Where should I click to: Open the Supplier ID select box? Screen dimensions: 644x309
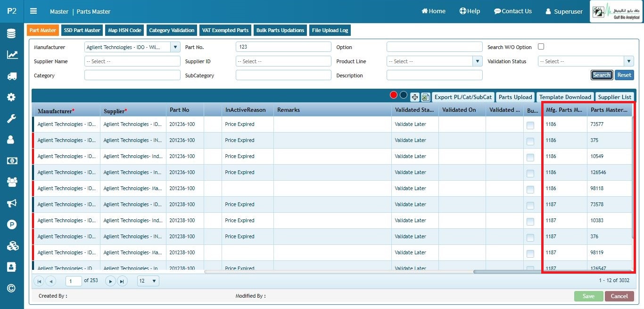[283, 61]
